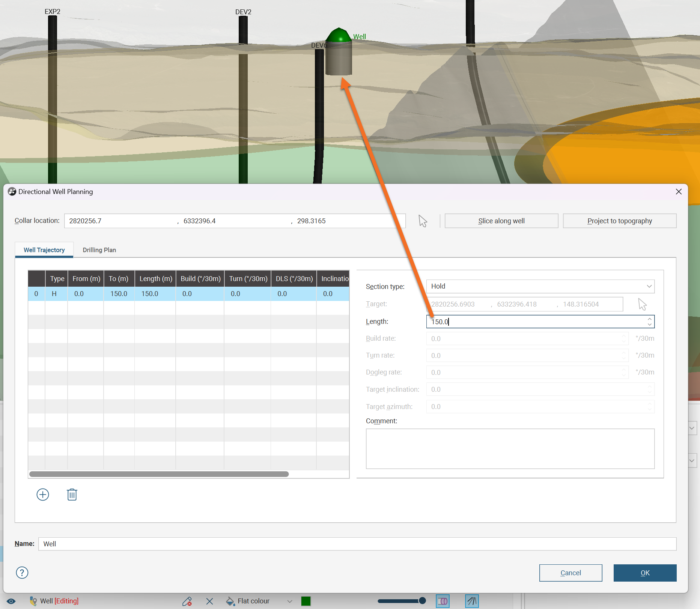Toggle the Well visibility eye icon
Image resolution: width=700 pixels, height=609 pixels.
point(11,601)
